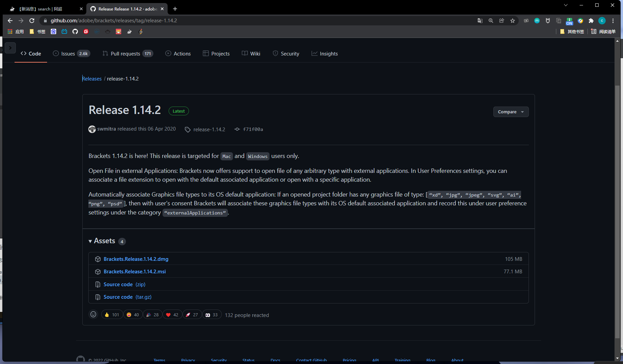Open the Issues tab
623x364 pixels.
coord(71,53)
